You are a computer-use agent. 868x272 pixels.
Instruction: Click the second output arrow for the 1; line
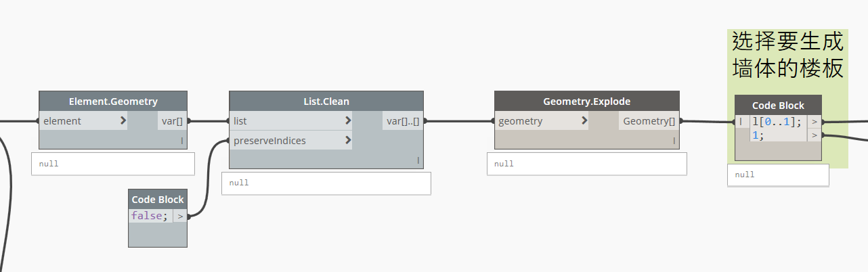pyautogui.click(x=815, y=135)
